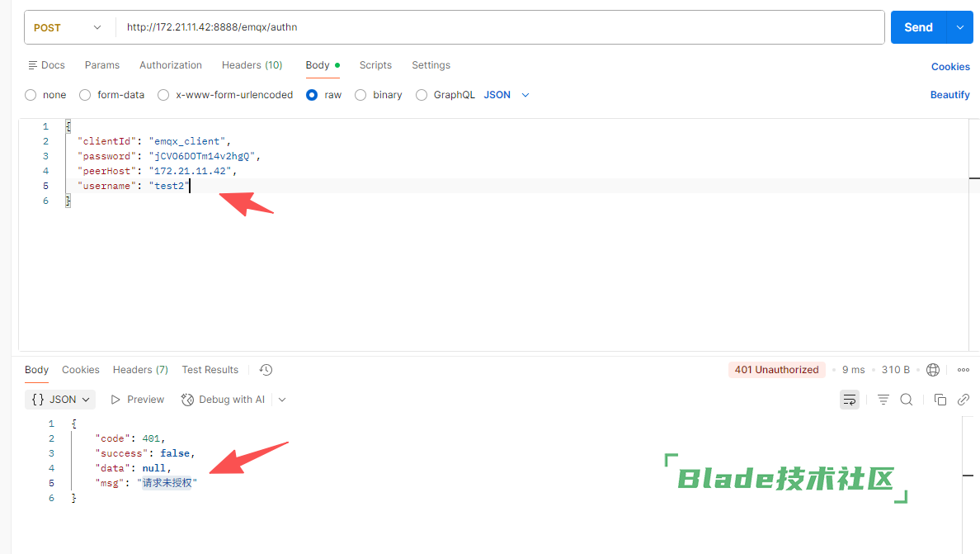This screenshot has width=980, height=554.
Task: Search the response body with magnifier icon
Action: tap(907, 400)
